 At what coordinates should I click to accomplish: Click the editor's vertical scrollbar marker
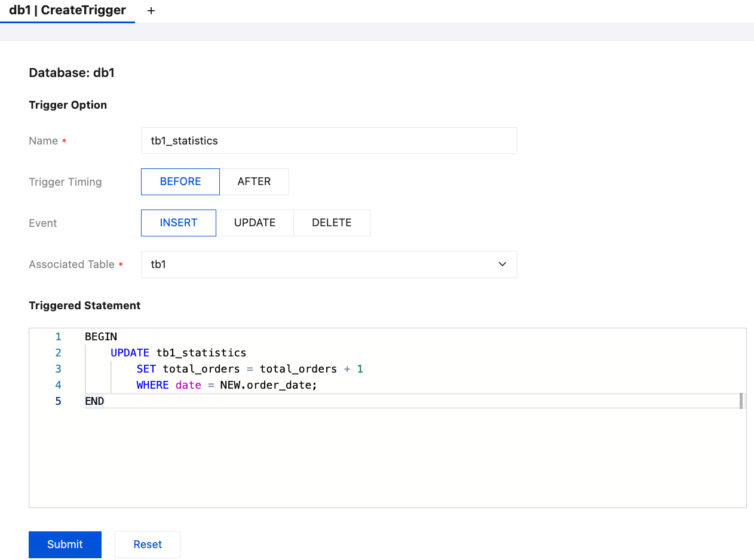coord(741,401)
